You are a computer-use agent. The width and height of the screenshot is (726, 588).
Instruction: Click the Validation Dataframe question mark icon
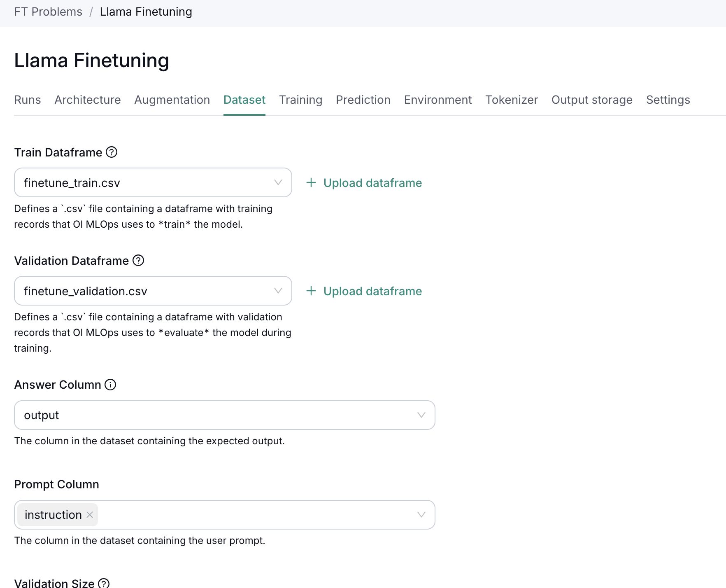pyautogui.click(x=139, y=260)
